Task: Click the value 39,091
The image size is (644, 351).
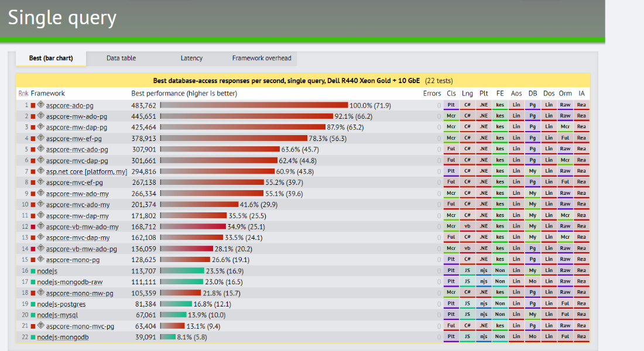Action: 145,338
